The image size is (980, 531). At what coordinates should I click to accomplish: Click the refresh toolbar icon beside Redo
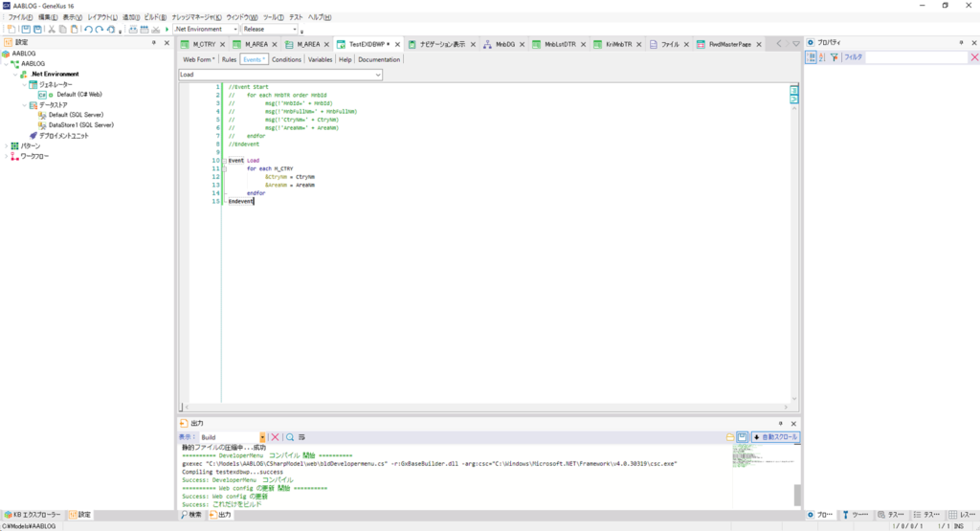(111, 30)
